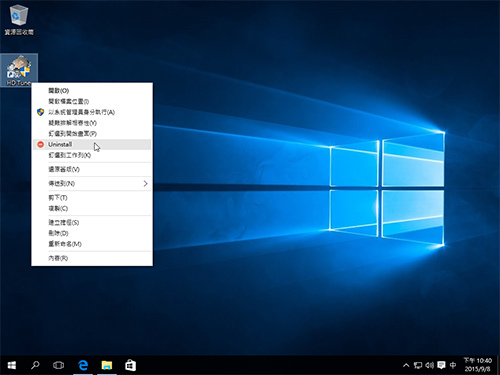The width and height of the screenshot is (500, 375).
Task: Launch Microsoft Edge from the taskbar
Action: coord(83,365)
